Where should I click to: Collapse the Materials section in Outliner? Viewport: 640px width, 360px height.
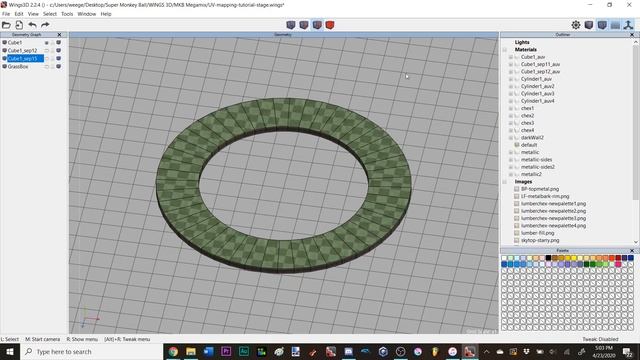coord(504,50)
